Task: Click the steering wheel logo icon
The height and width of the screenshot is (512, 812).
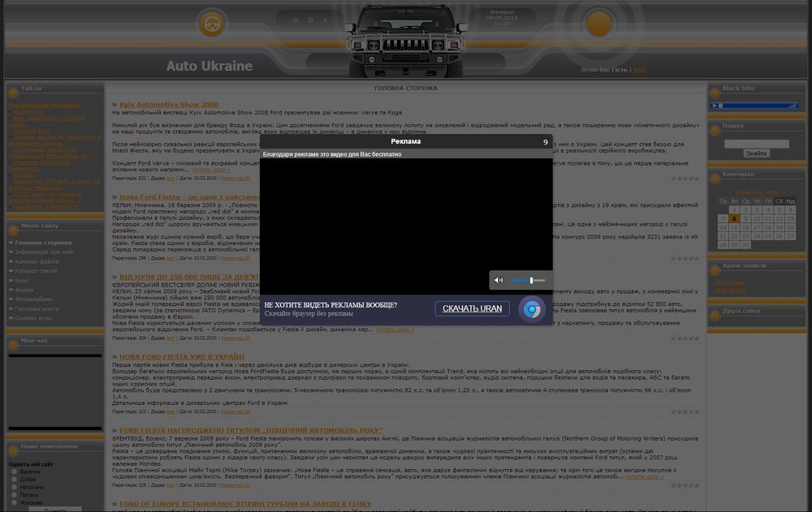Action: point(213,24)
